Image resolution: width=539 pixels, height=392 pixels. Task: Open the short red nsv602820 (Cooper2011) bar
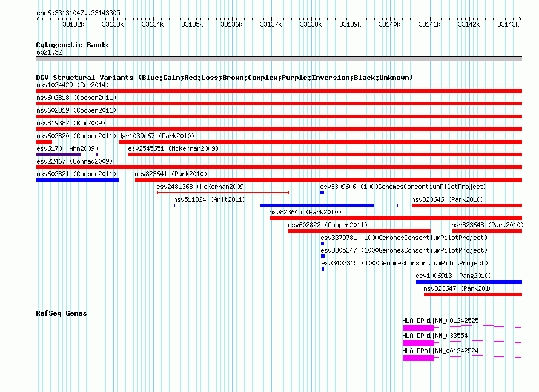point(44,142)
